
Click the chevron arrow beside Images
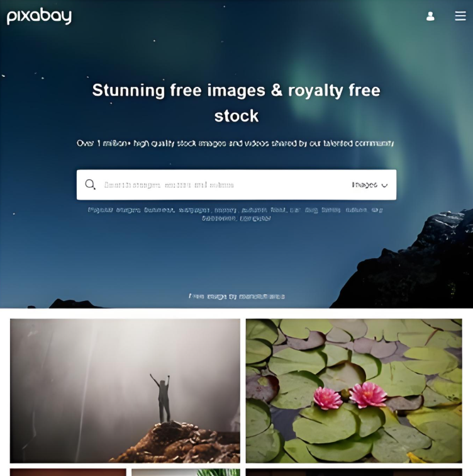coord(384,185)
